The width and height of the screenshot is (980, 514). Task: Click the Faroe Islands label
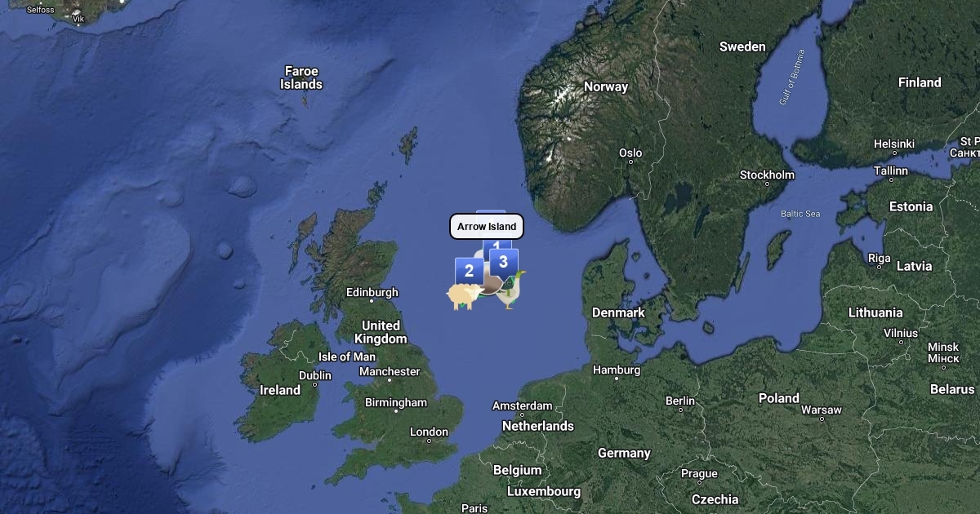pos(301,78)
